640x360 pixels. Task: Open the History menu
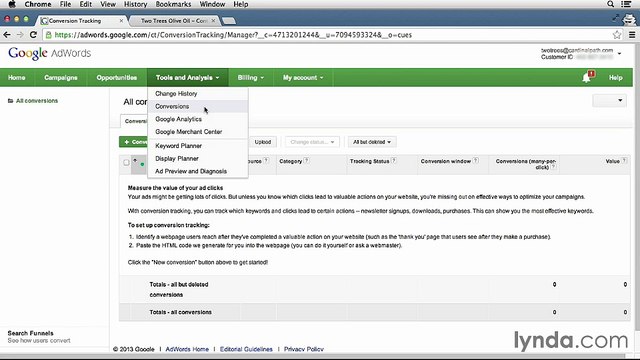coord(136,4)
